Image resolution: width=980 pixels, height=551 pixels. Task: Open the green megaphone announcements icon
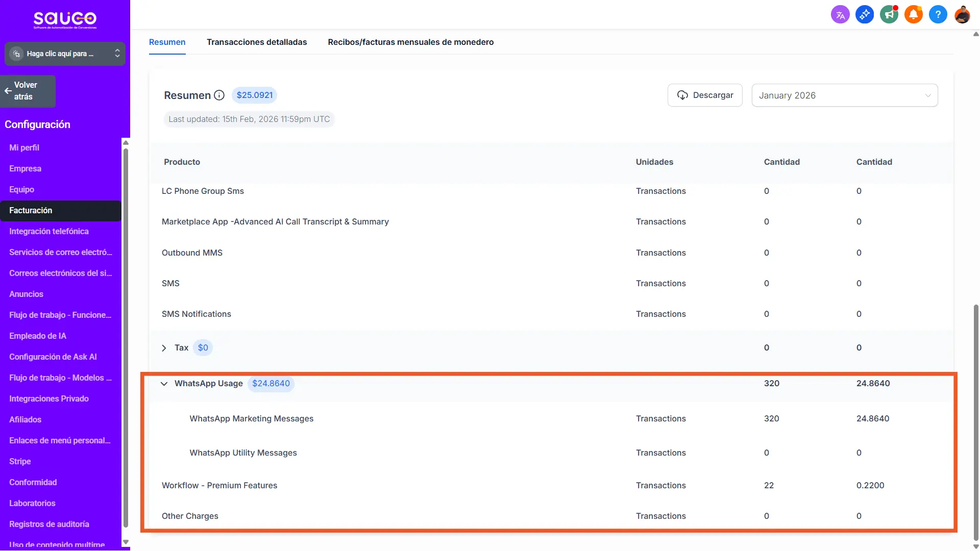tap(889, 15)
